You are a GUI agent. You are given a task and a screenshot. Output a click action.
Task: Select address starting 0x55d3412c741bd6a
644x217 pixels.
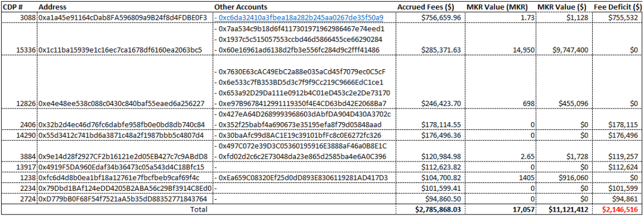pos(124,135)
